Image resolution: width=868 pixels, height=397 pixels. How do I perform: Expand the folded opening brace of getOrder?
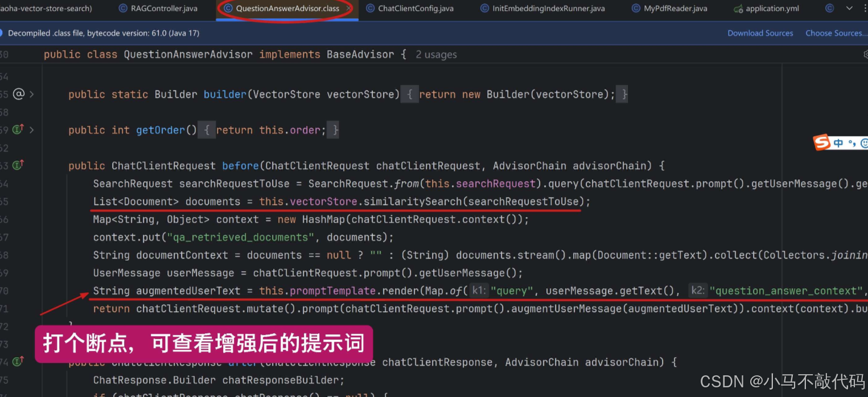(x=207, y=130)
